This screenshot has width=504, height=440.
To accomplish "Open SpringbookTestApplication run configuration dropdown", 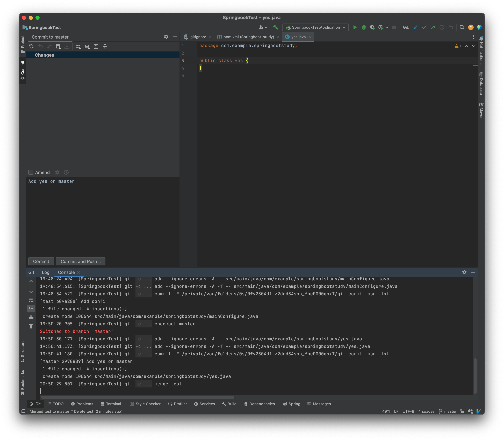I will pyautogui.click(x=315, y=27).
